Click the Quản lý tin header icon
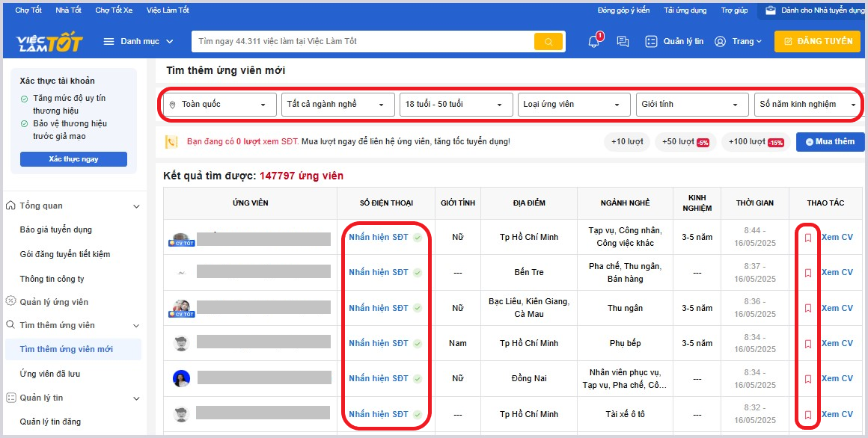The height and width of the screenshot is (438, 868). [651, 41]
